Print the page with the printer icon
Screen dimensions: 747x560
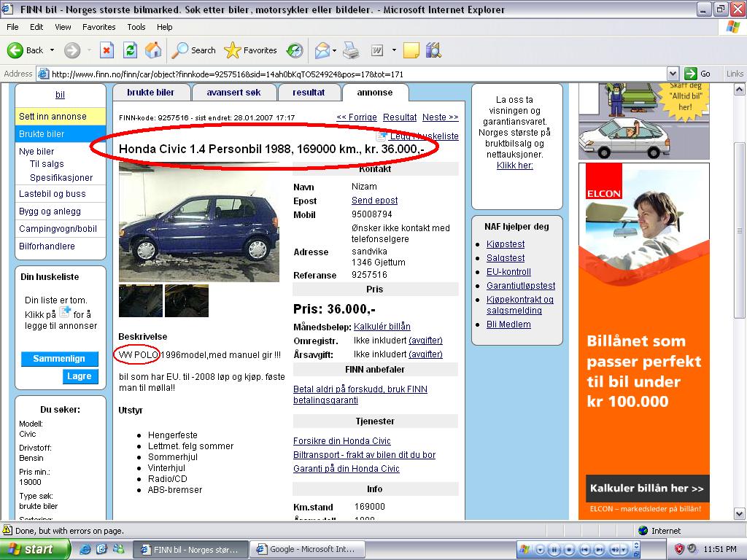point(351,50)
